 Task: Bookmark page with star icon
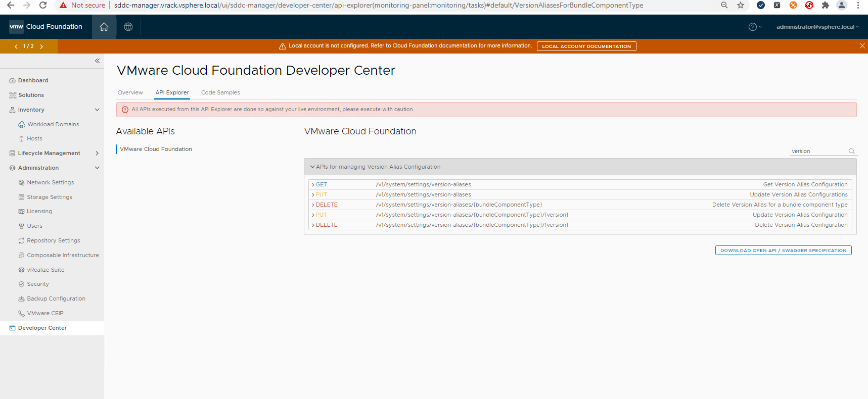point(741,5)
